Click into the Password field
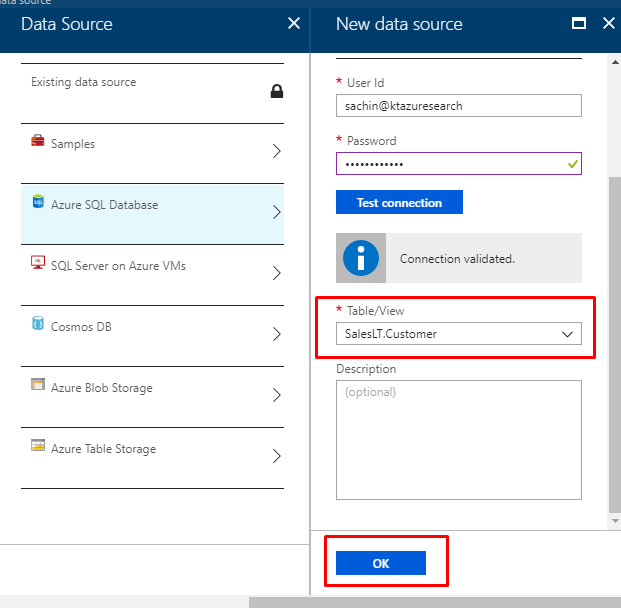This screenshot has height=608, width=621. (x=459, y=164)
